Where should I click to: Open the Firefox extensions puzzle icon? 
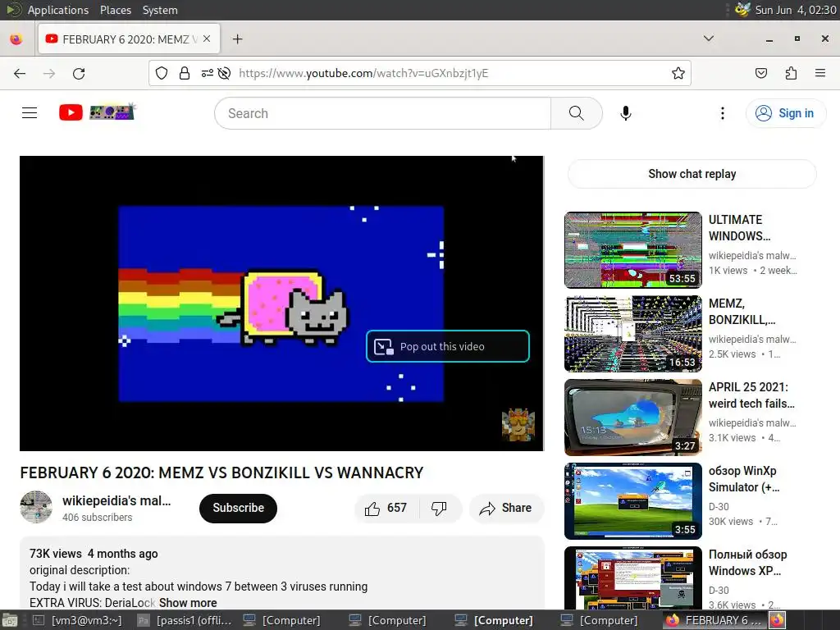[791, 73]
